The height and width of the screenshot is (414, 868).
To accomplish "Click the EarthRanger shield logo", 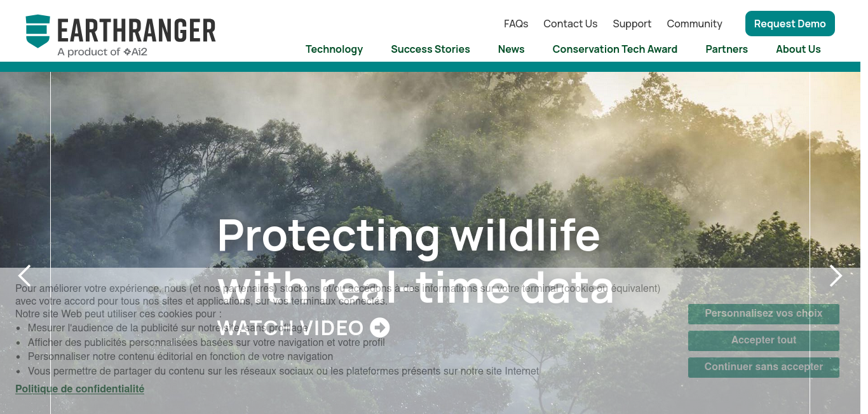I will coord(38,31).
